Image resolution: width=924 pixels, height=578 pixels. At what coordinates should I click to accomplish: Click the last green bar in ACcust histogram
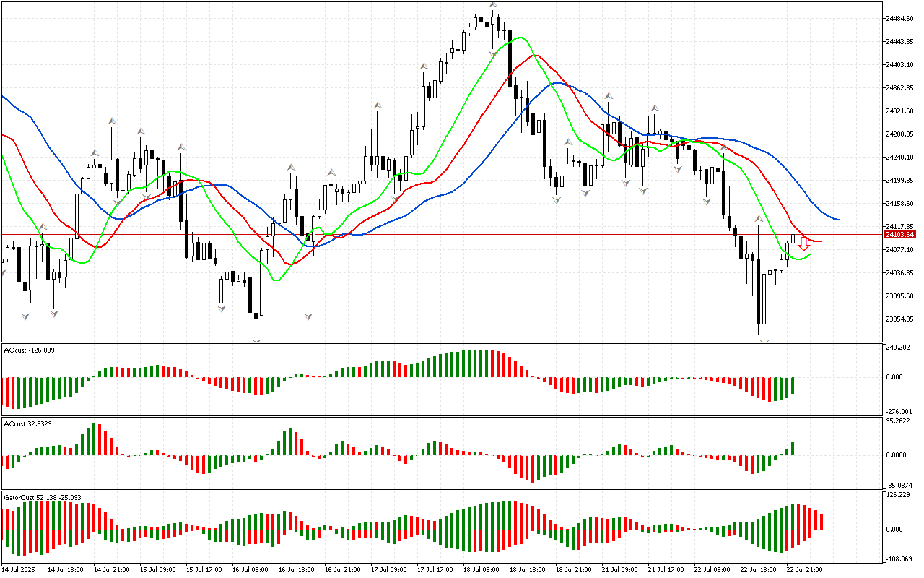(793, 449)
